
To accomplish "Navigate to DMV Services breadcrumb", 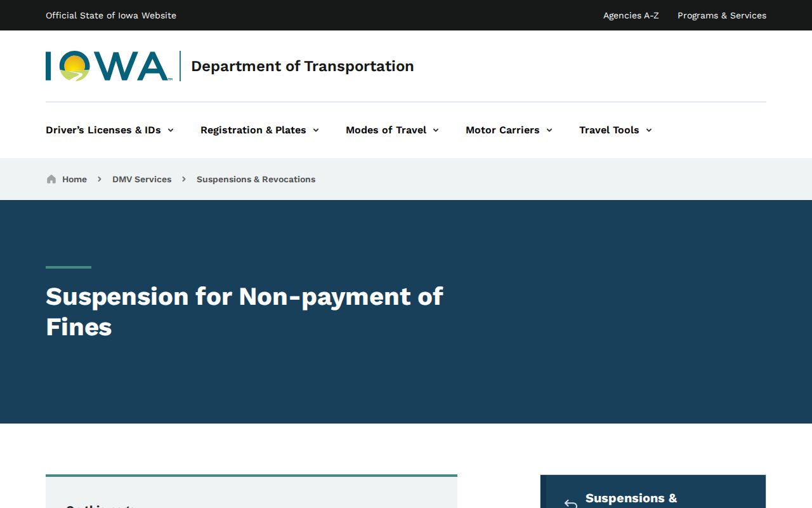I will click(141, 179).
